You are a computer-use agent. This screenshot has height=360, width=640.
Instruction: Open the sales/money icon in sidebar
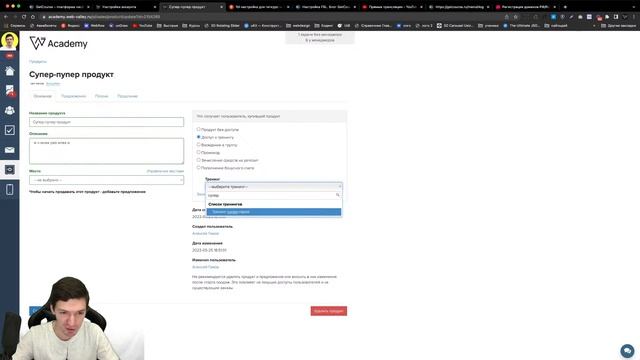tap(10, 169)
